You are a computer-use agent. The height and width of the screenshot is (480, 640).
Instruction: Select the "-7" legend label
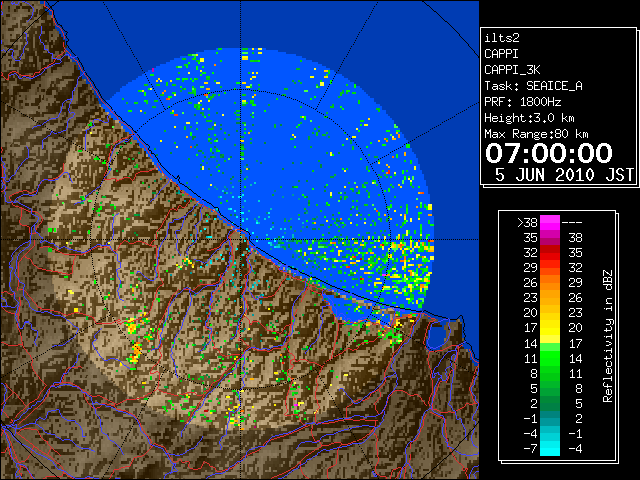(530, 449)
